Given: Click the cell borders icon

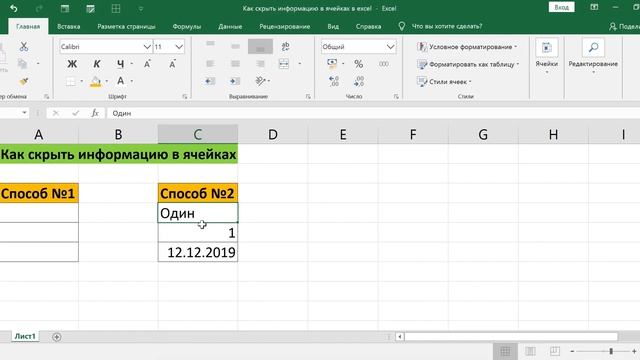Looking at the screenshot, I should point(71,81).
